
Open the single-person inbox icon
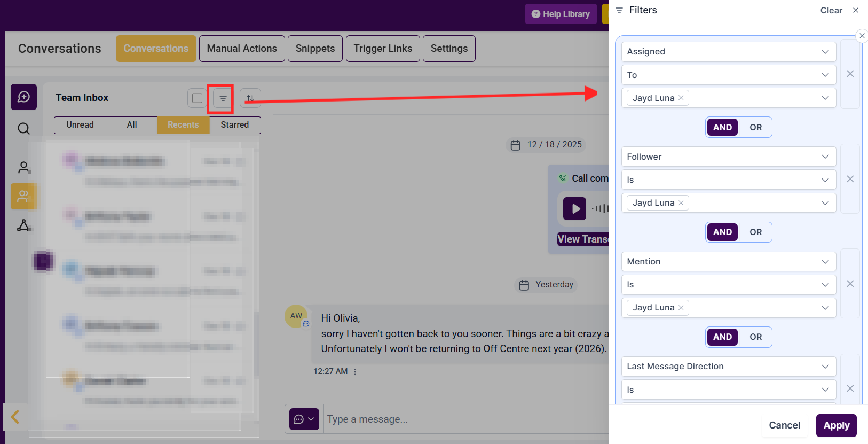(x=23, y=167)
